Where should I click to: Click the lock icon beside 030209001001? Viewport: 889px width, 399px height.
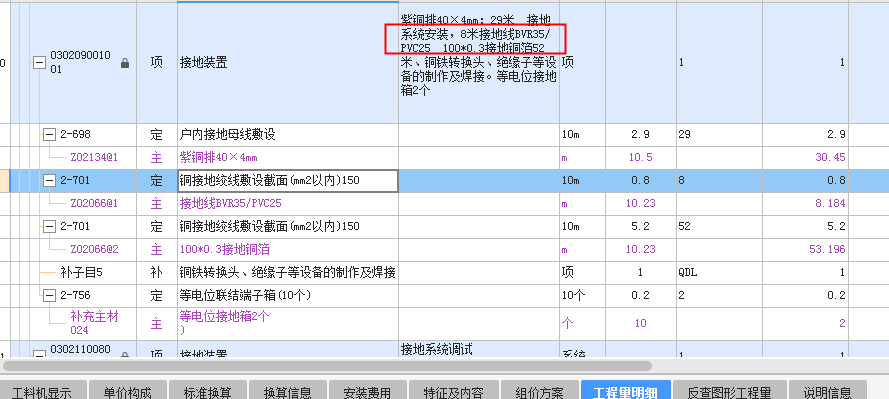point(125,63)
